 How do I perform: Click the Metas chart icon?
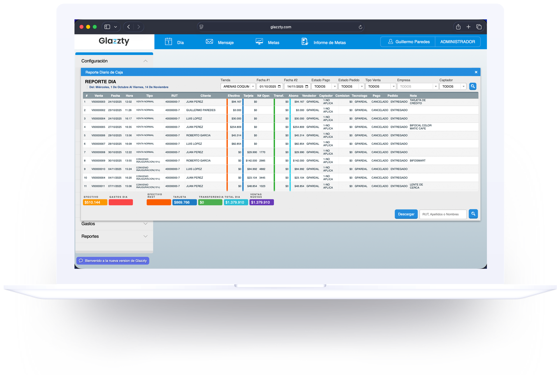click(259, 41)
